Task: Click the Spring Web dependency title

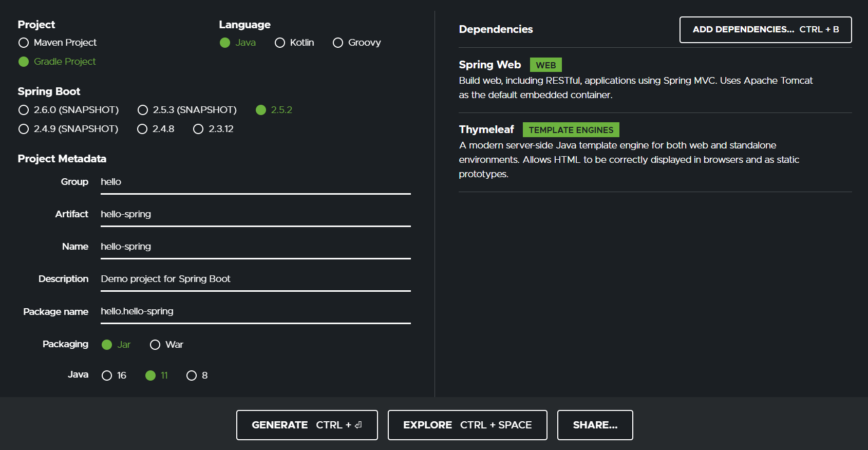Action: pos(490,65)
